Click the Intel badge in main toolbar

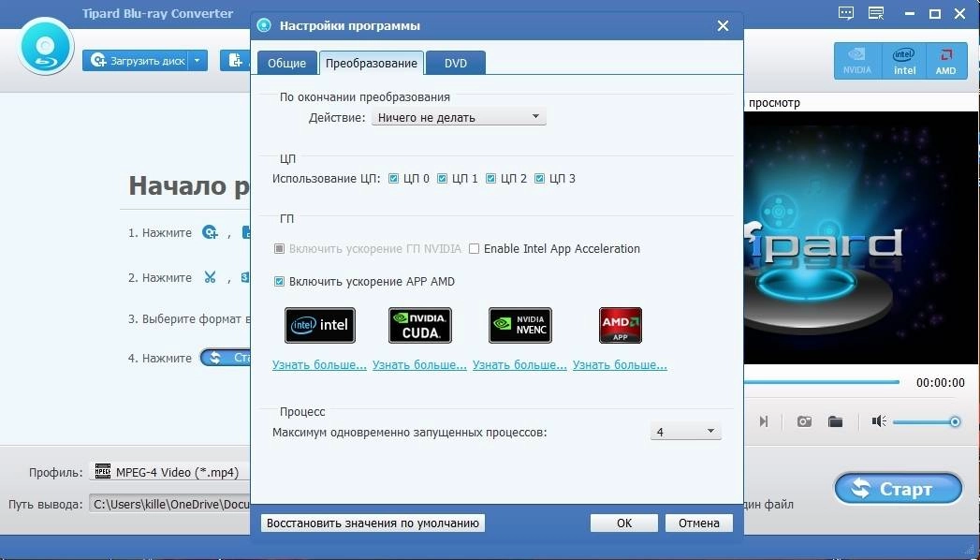tap(904, 61)
